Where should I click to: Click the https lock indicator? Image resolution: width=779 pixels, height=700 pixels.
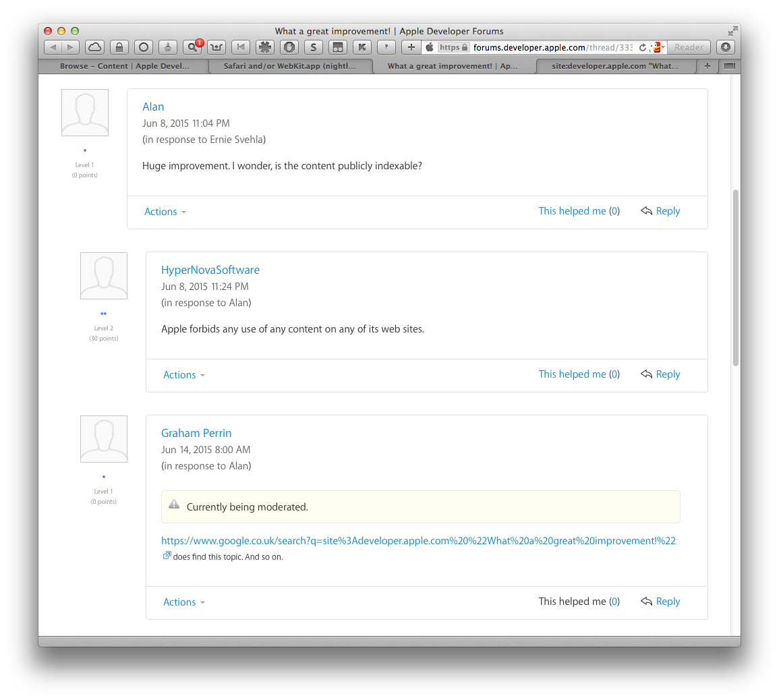(453, 47)
